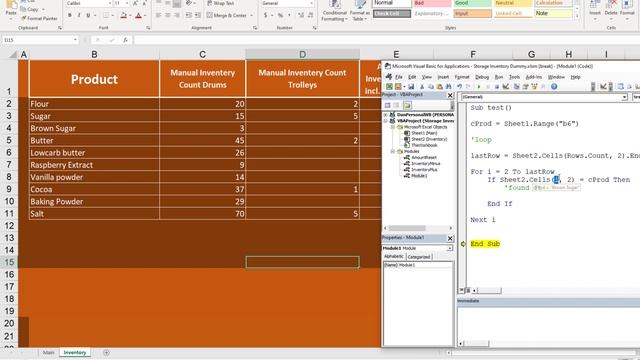The height and width of the screenshot is (360, 640).
Task: Click the Select All corner triangle
Action: pyautogui.click(x=13, y=54)
